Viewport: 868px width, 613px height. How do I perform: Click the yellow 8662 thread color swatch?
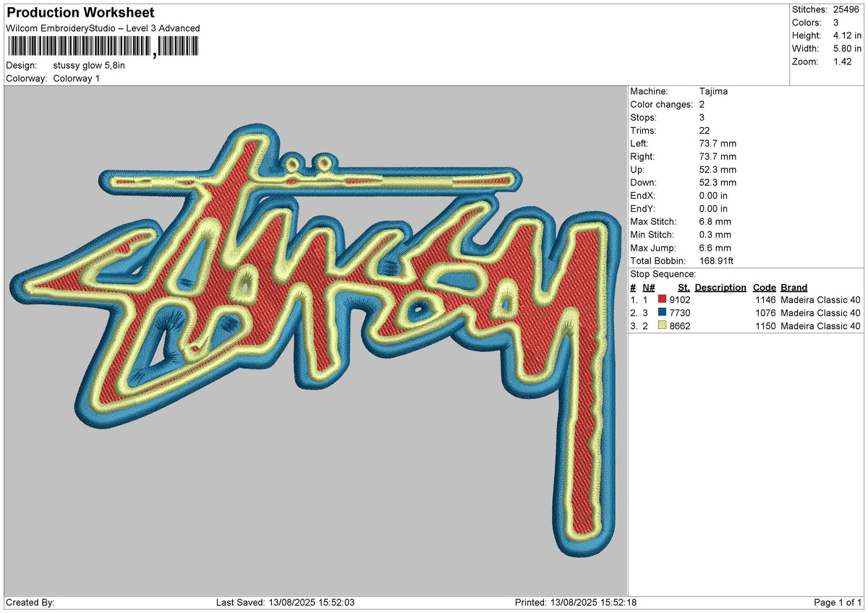click(662, 326)
